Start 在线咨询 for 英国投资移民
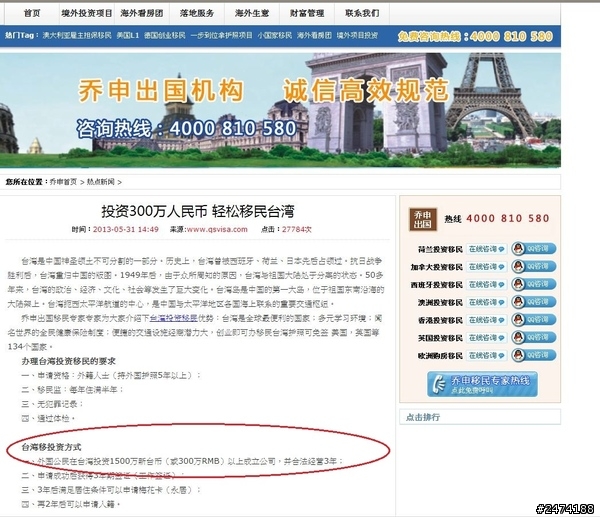Viewport: 600px width, 517px height. (487, 338)
